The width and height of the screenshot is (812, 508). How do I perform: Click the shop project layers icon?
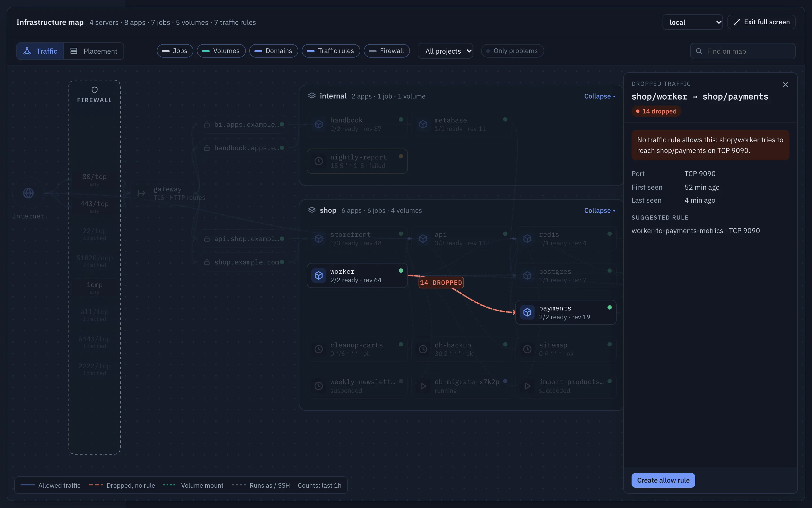coord(312,210)
